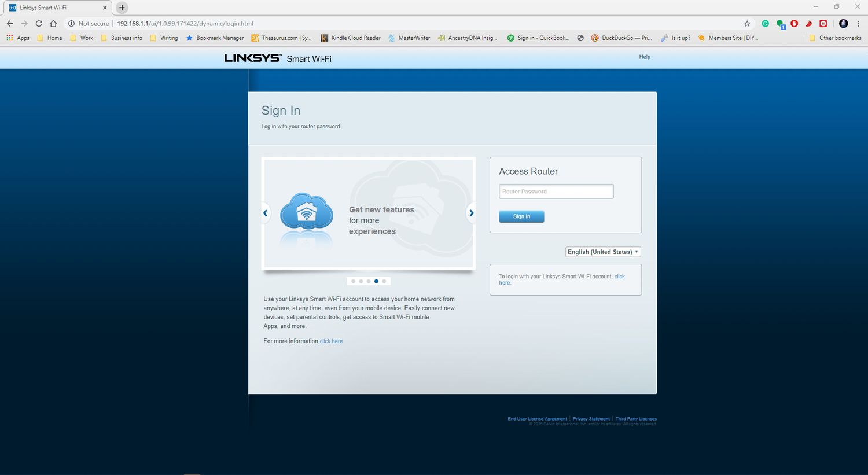
Task: Open the Writing bookmarks folder
Action: click(164, 38)
